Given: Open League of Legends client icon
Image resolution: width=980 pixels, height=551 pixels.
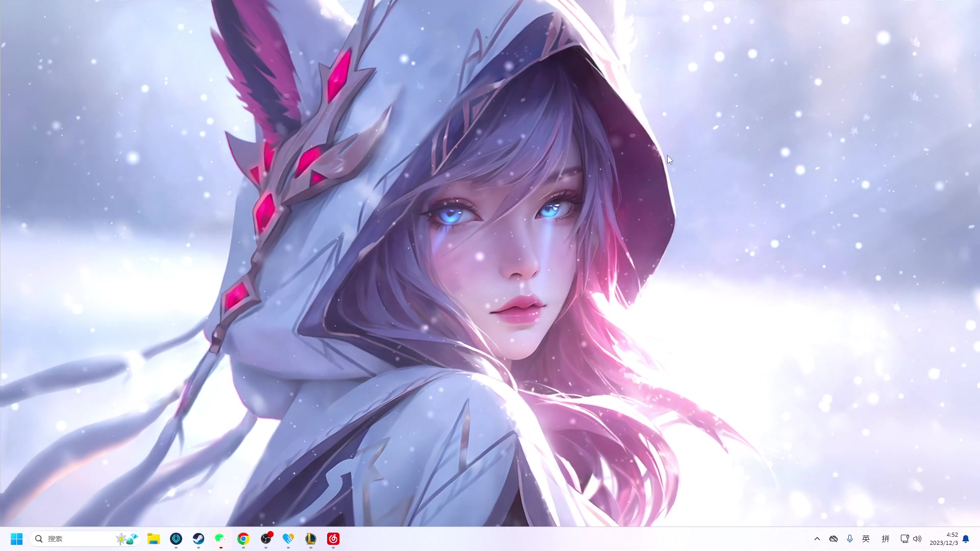Looking at the screenshot, I should click(x=311, y=539).
